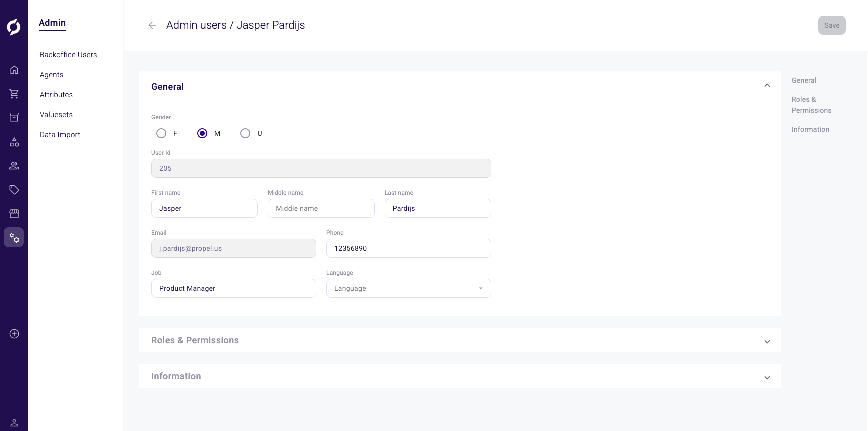Open the storefront icon in sidebar
This screenshot has height=431, width=868.
tap(14, 214)
